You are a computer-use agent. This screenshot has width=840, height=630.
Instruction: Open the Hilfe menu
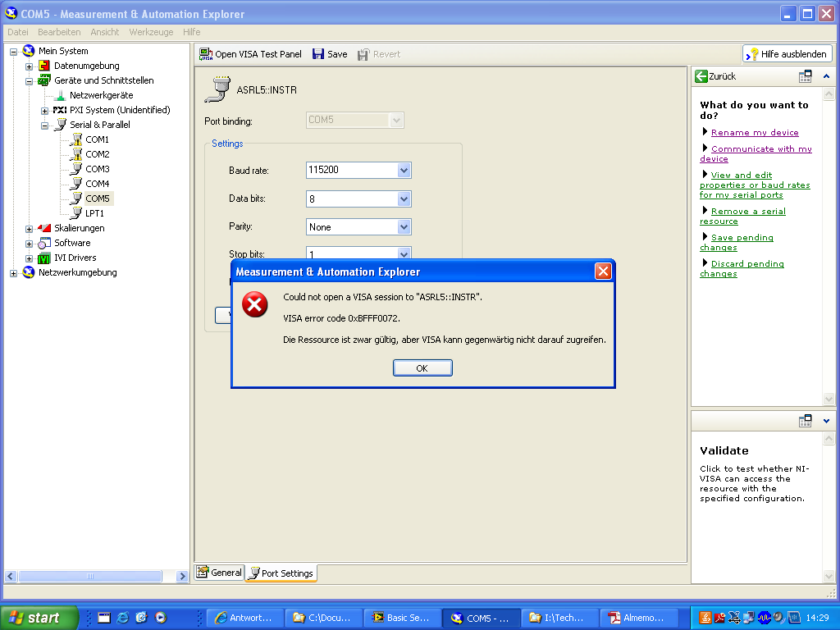(x=191, y=32)
